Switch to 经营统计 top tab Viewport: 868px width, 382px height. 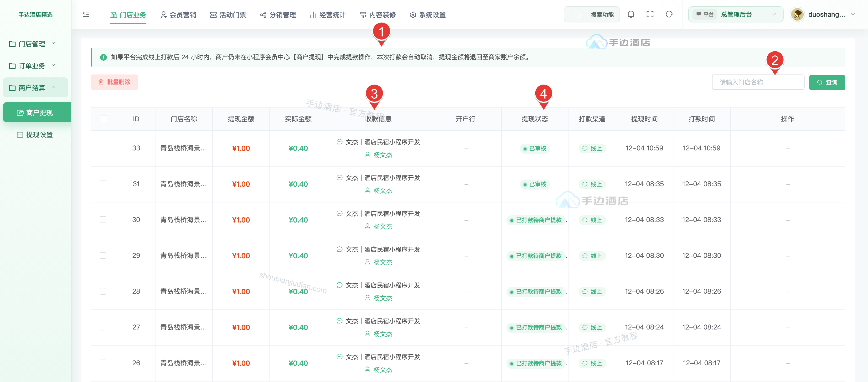point(327,15)
